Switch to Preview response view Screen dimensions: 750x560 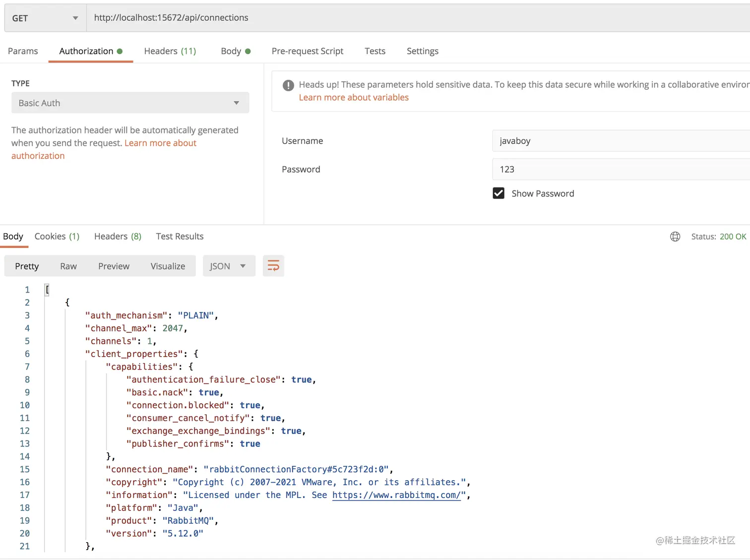[x=114, y=266]
